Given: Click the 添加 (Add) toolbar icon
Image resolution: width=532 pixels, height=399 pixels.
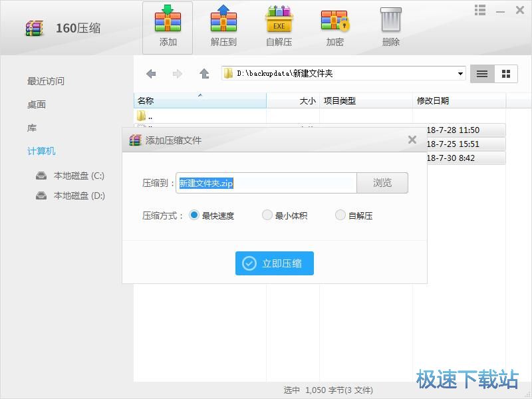Looking at the screenshot, I should tap(168, 28).
